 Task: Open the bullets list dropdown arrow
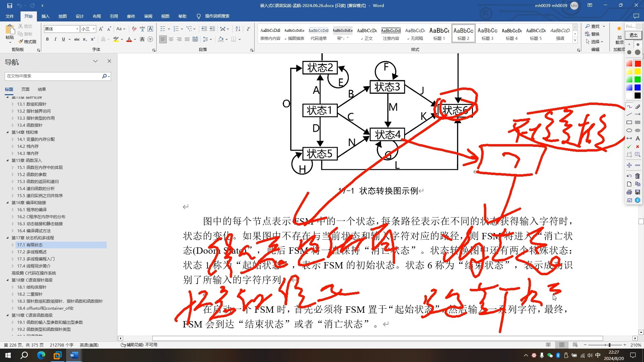tap(169, 29)
